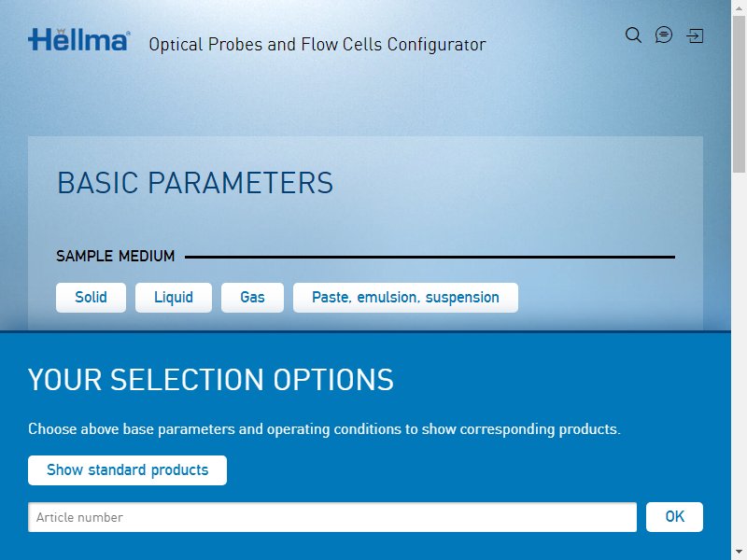This screenshot has height=560, width=747.
Task: Click the YOUR SELECTION OPTIONS heading
Action: pyautogui.click(x=211, y=380)
